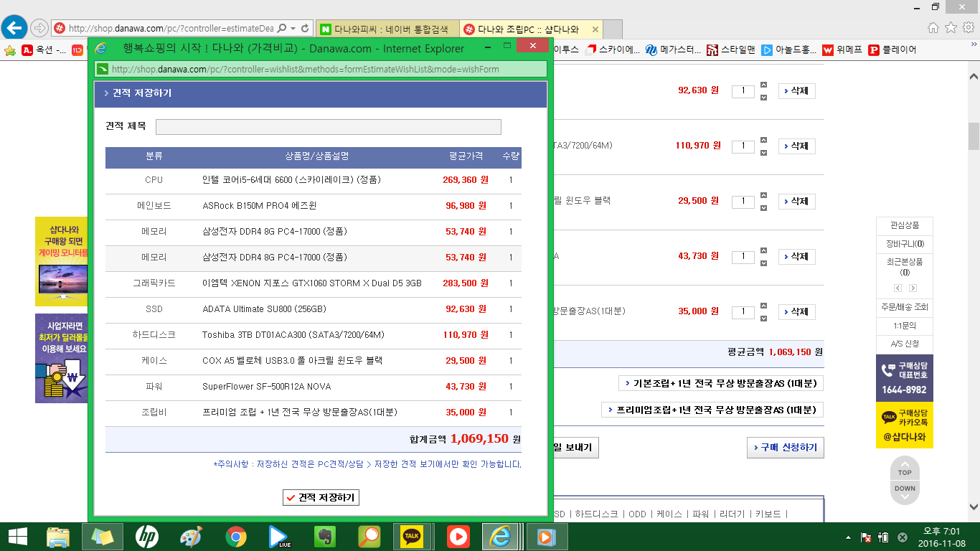This screenshot has width=980, height=551.
Task: Open the KakaoTalk taskbar icon
Action: point(412,537)
